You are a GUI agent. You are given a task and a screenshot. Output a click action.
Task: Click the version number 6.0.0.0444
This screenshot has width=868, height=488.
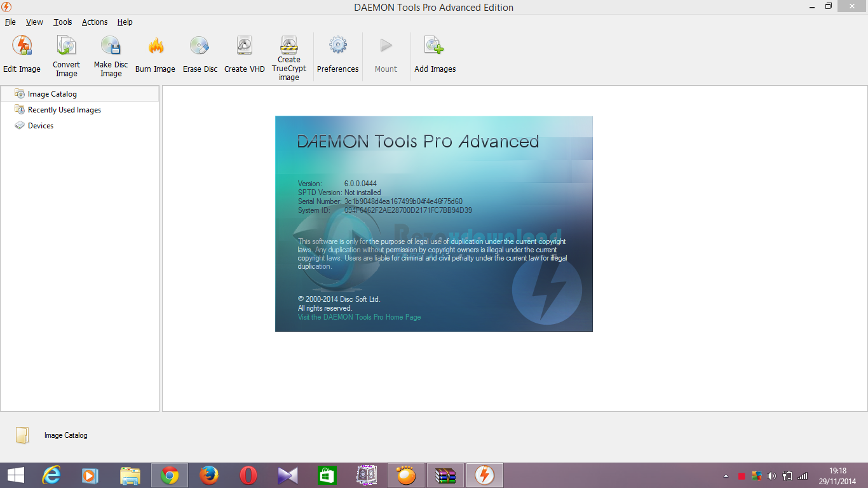click(x=360, y=184)
